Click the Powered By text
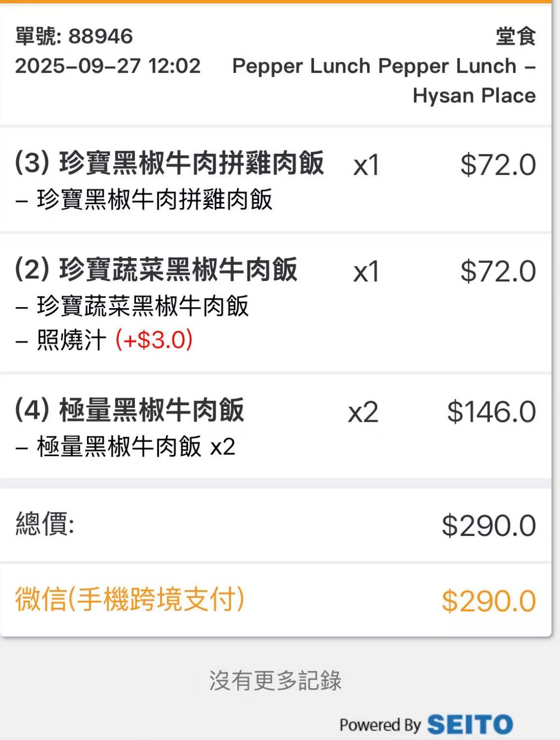560x740 pixels. (380, 725)
